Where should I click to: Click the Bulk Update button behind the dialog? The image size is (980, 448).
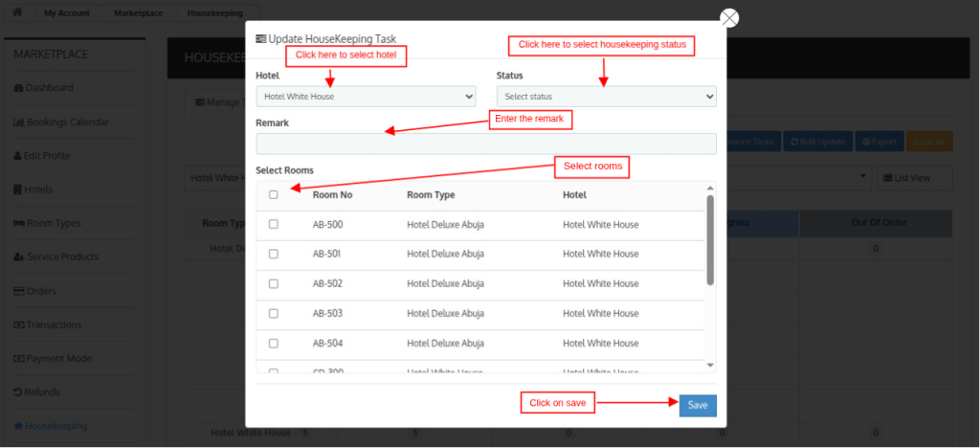817,142
